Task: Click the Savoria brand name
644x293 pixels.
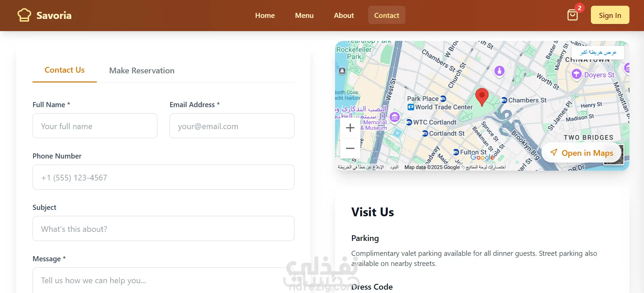Action: point(54,16)
